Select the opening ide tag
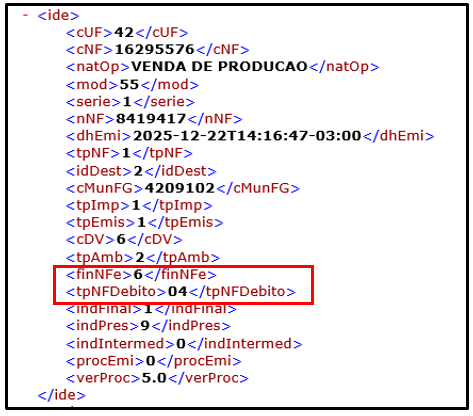Viewport: 473px width, 416px height. (x=58, y=15)
